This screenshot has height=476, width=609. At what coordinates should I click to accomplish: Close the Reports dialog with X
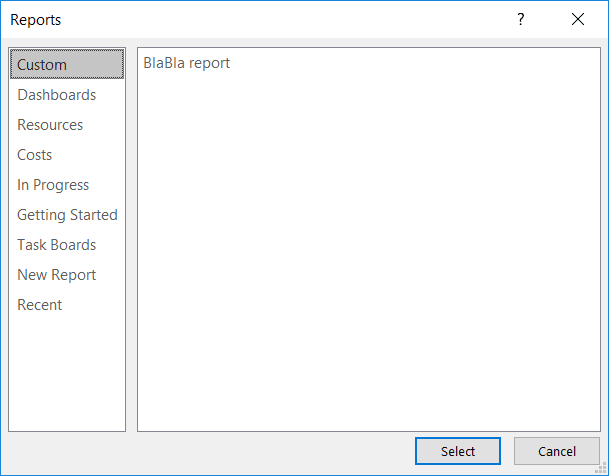tap(578, 19)
